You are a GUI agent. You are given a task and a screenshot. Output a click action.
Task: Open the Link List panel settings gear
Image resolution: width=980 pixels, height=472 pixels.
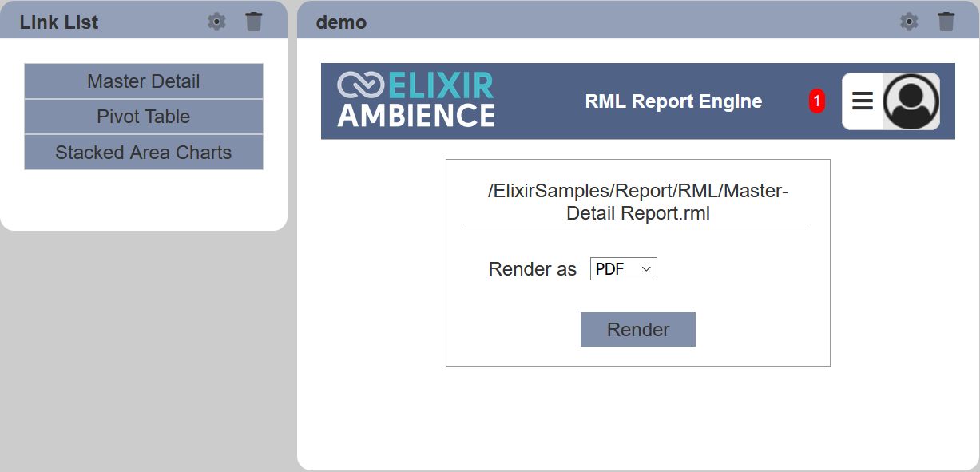[x=216, y=22]
